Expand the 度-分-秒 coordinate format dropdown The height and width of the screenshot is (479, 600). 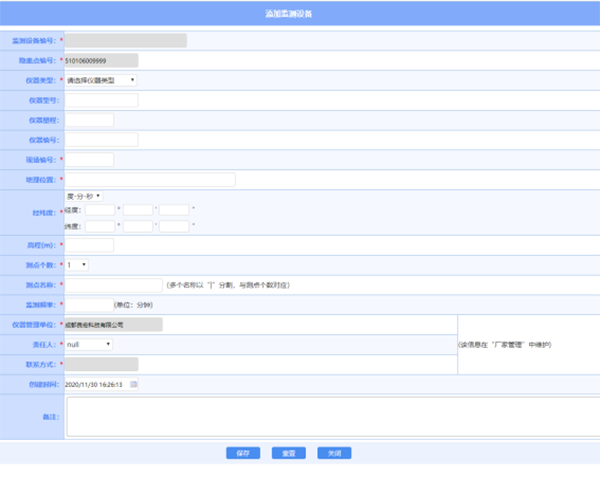point(84,196)
